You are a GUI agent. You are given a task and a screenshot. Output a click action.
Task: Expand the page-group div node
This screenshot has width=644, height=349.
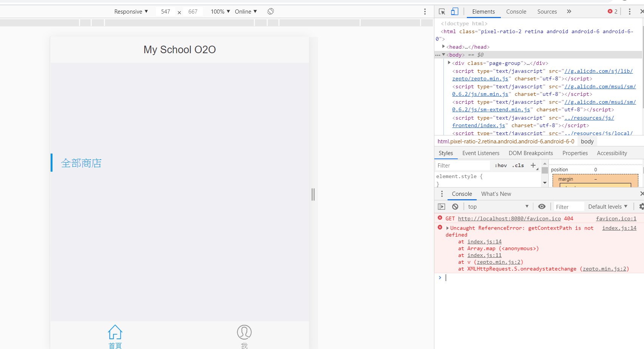(x=449, y=63)
